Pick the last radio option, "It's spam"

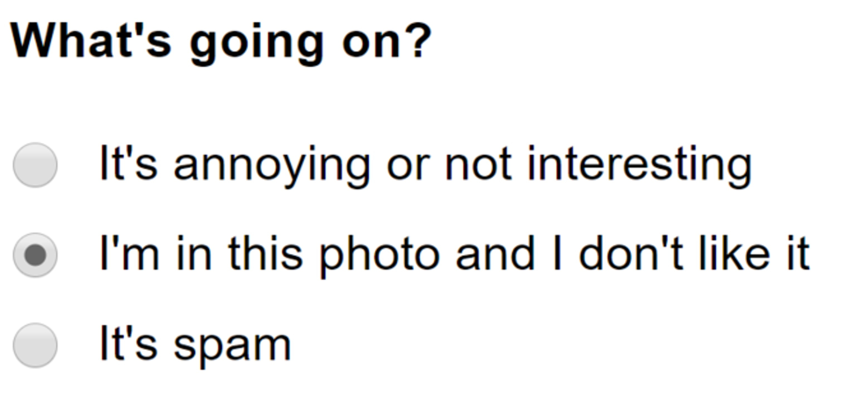pos(35,345)
